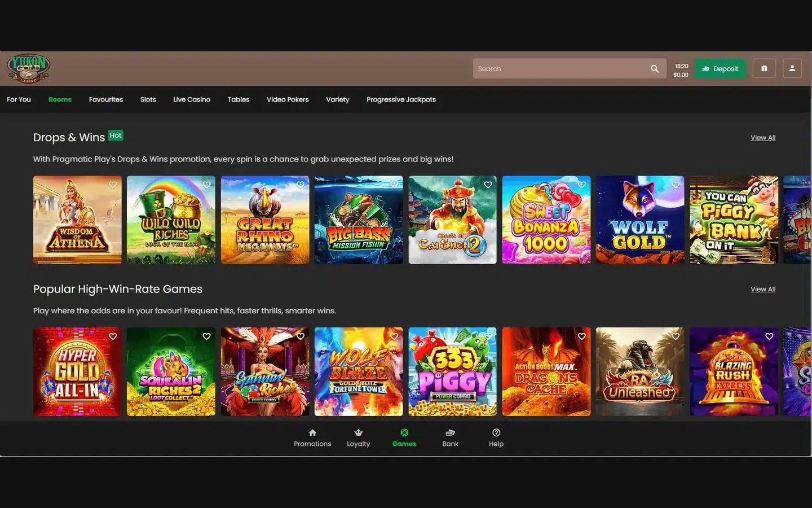812x508 pixels.
Task: Toggle heart on Blazing Rush Express
Action: point(769,336)
